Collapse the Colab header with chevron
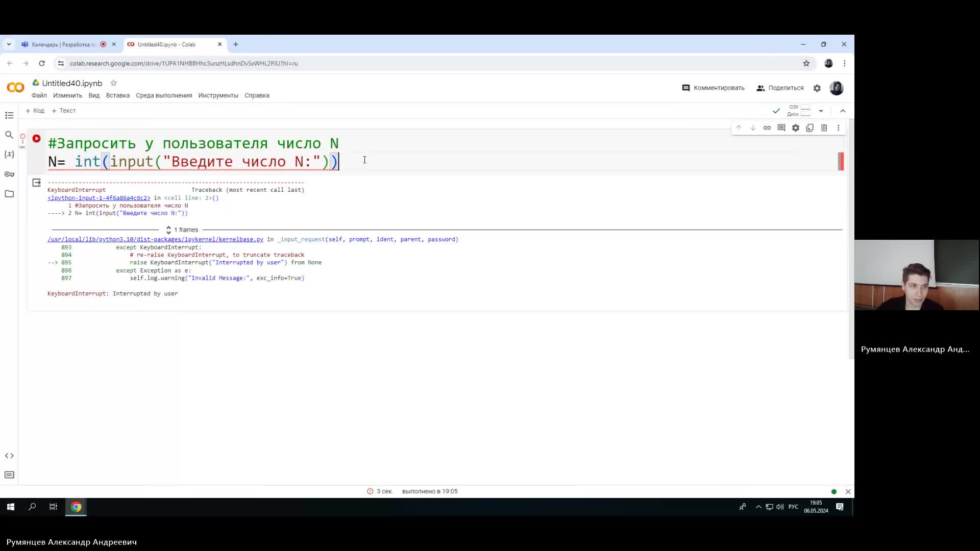The image size is (980, 551). point(843,111)
